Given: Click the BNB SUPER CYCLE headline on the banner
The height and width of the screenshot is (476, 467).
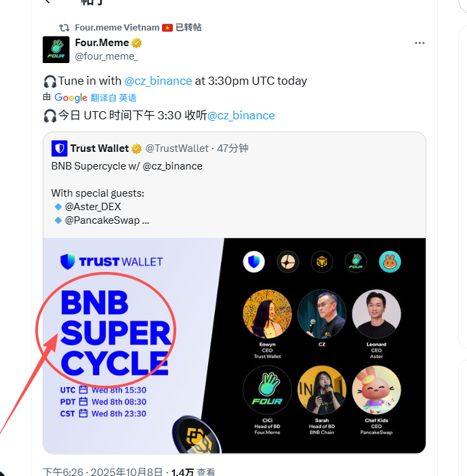Looking at the screenshot, I should click(115, 334).
